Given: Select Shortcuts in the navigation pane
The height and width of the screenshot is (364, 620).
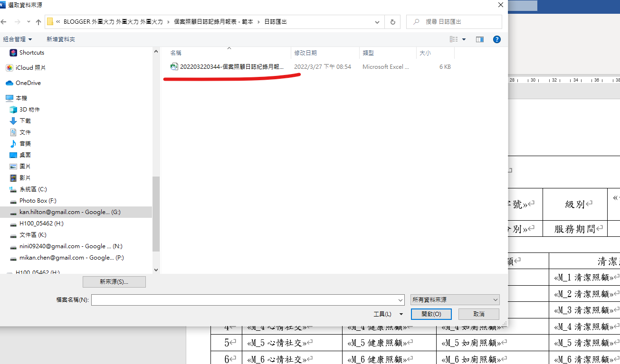Looking at the screenshot, I should pos(31,53).
